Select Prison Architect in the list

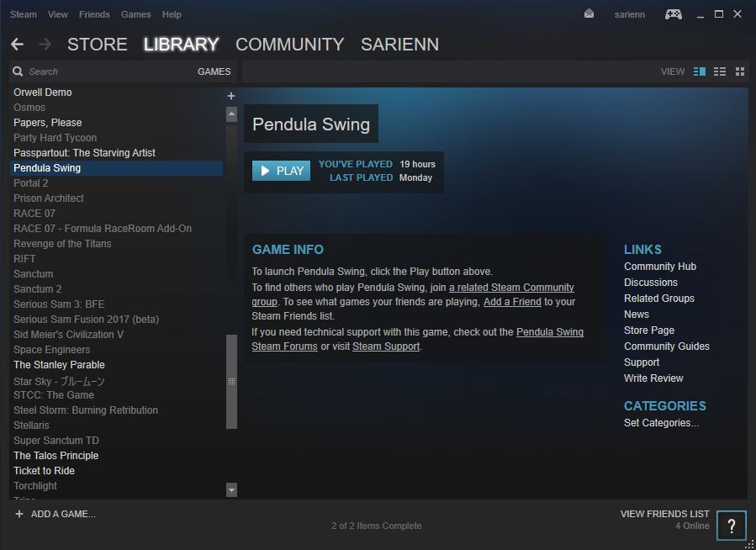click(116, 198)
